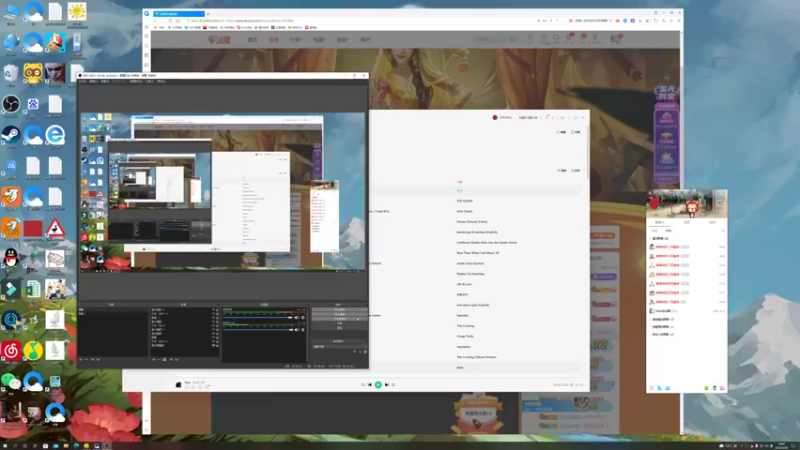Open the fifth item on Douyu navigation bar
Viewport: 800px width, 450px height.
point(342,40)
